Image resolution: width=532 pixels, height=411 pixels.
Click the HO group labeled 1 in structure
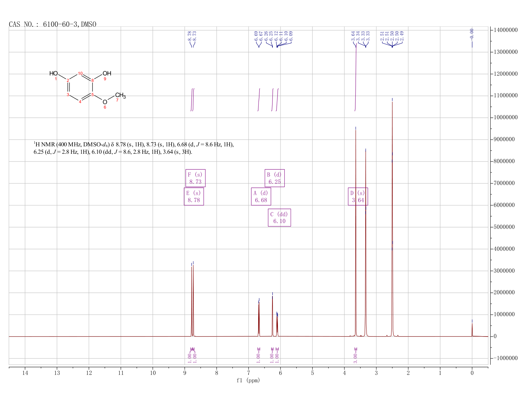[54, 73]
